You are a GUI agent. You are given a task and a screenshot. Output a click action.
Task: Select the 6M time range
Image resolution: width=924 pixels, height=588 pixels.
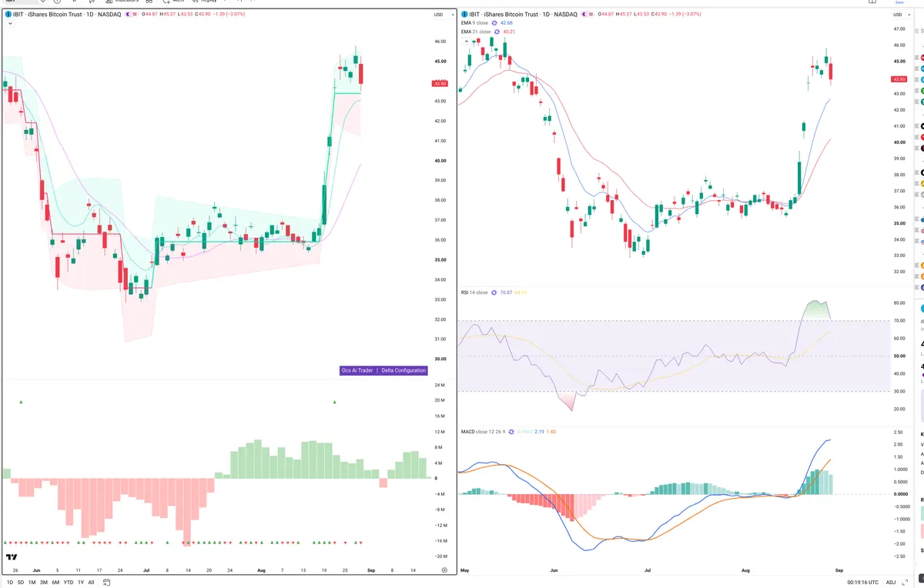click(x=55, y=582)
